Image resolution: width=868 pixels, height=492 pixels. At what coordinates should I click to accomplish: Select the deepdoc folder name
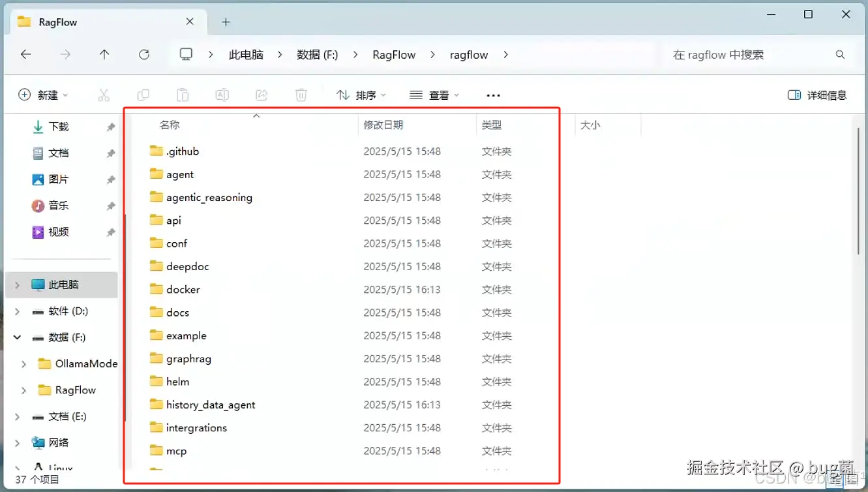point(188,266)
